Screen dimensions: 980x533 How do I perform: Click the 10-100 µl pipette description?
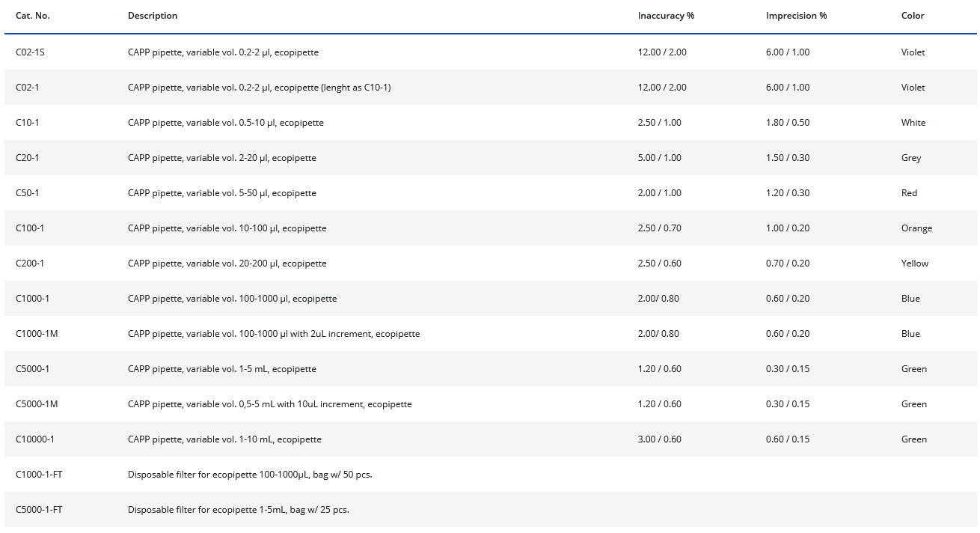(227, 228)
